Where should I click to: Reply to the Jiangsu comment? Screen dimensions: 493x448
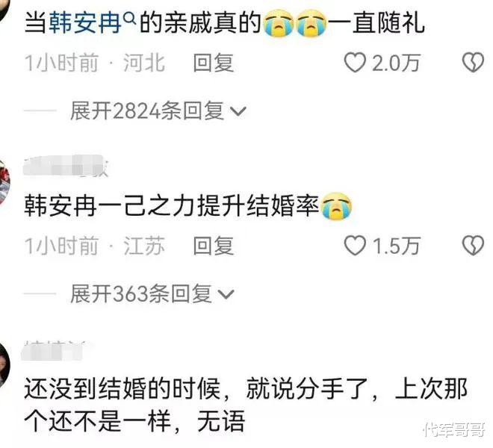tap(214, 246)
